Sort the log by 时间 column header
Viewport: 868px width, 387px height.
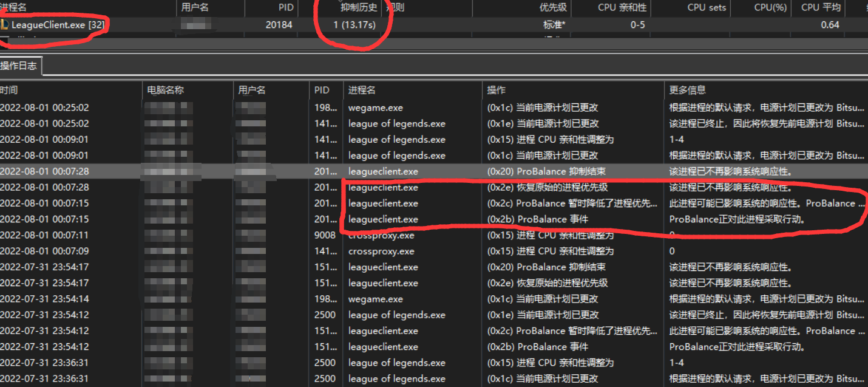click(x=10, y=90)
